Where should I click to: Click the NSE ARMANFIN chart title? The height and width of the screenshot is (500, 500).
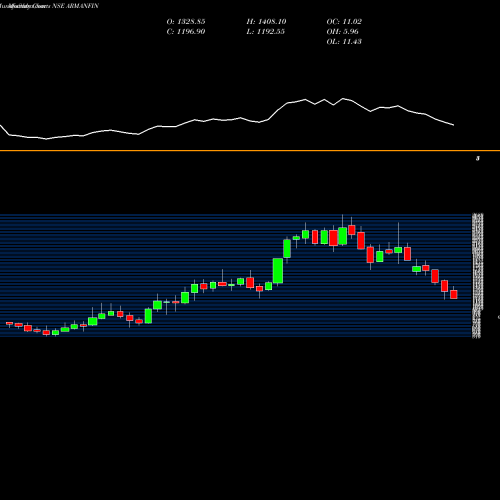click(x=49, y=6)
